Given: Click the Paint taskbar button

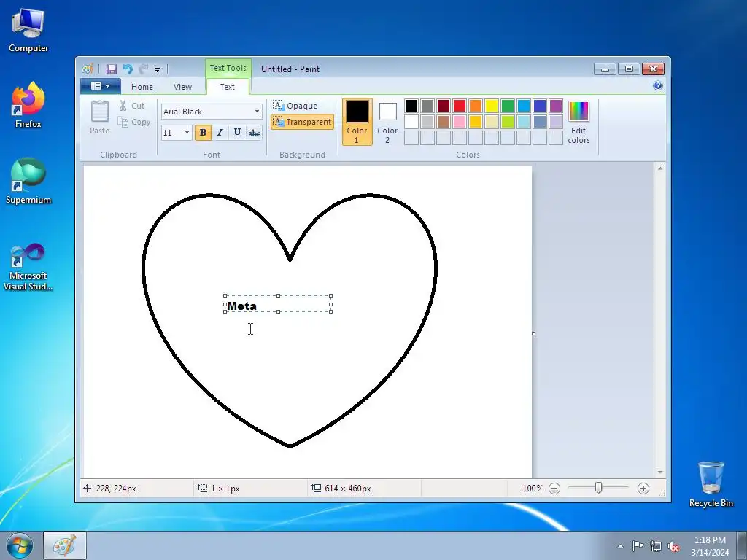Looking at the screenshot, I should click(x=65, y=545).
